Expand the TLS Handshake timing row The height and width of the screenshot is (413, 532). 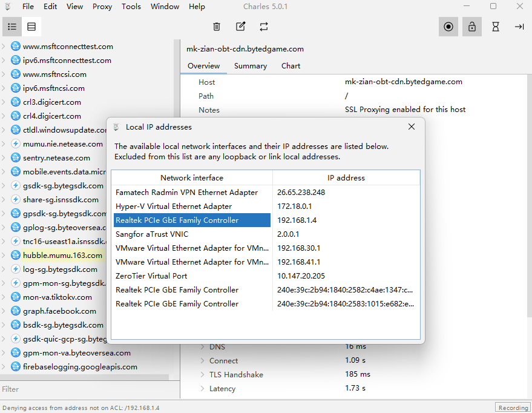click(202, 375)
